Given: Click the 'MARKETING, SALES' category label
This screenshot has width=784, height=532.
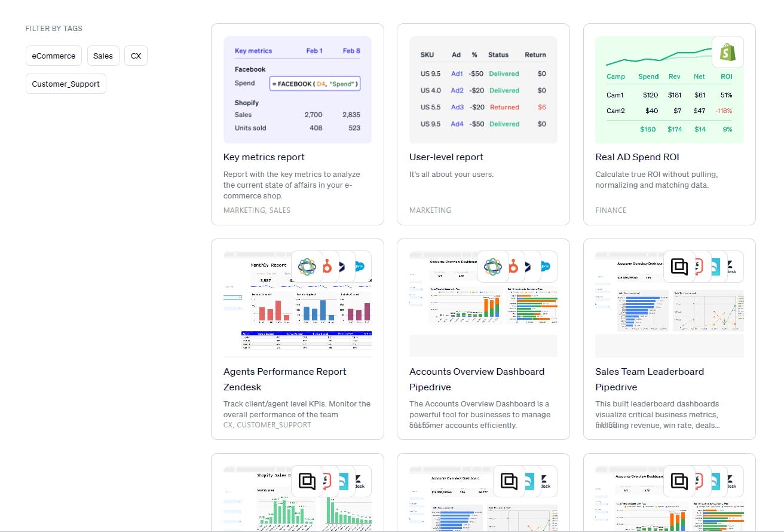Looking at the screenshot, I should click(x=257, y=210).
